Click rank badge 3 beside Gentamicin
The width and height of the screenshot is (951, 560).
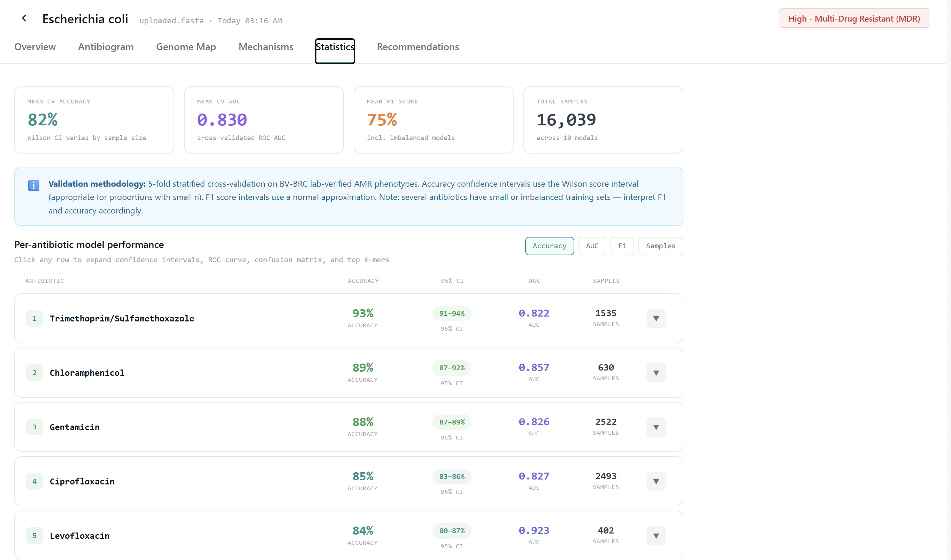coord(34,427)
